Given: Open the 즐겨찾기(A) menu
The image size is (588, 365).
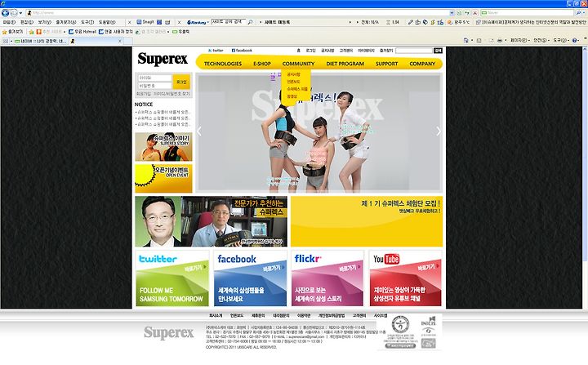Looking at the screenshot, I should click(x=66, y=22).
